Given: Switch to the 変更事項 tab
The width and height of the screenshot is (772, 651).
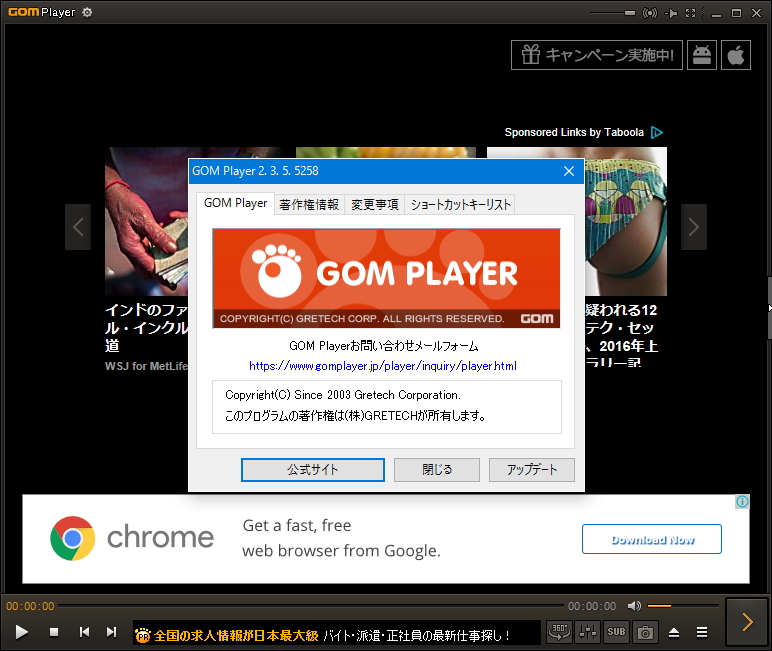Looking at the screenshot, I should [x=374, y=204].
